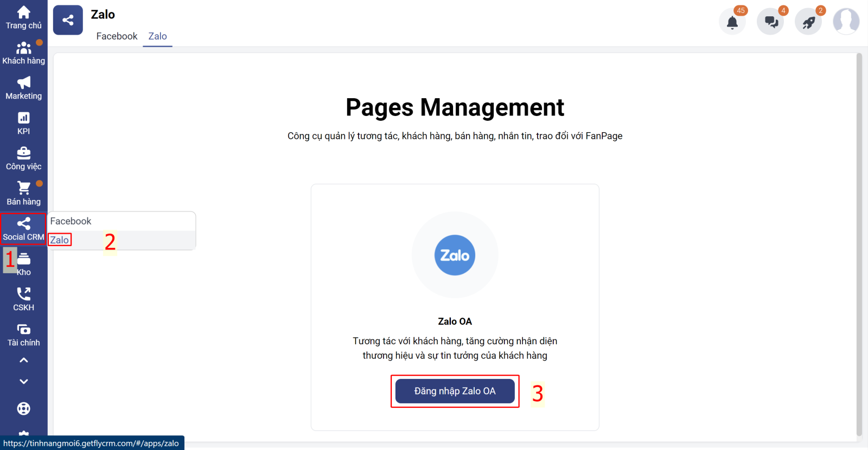The height and width of the screenshot is (450, 868).
Task: Click the Zalo OA card title
Action: 455,322
